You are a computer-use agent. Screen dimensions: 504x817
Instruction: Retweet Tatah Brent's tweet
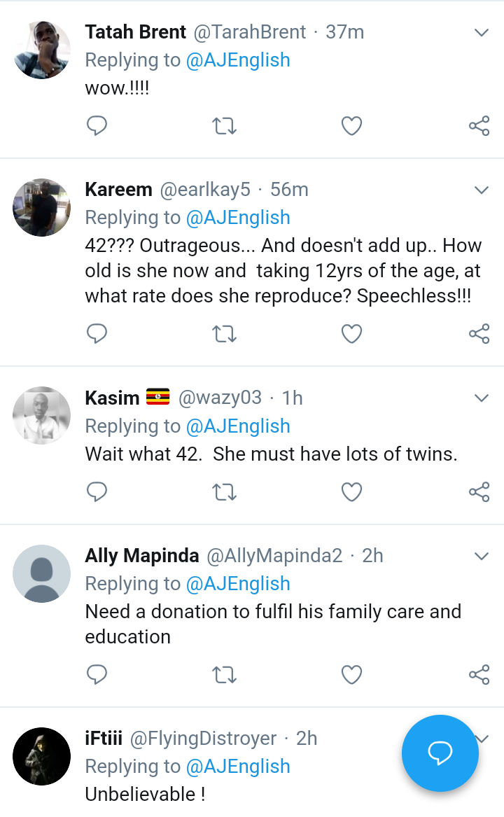click(x=224, y=126)
